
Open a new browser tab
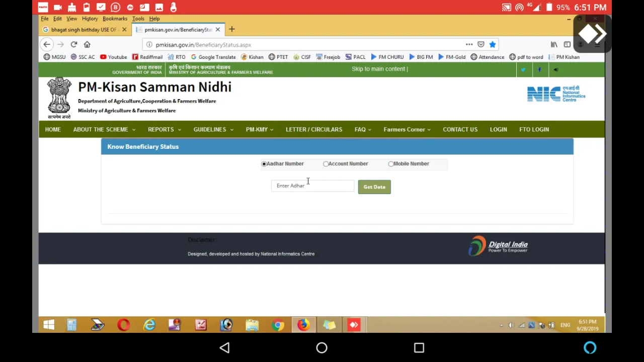(x=232, y=30)
